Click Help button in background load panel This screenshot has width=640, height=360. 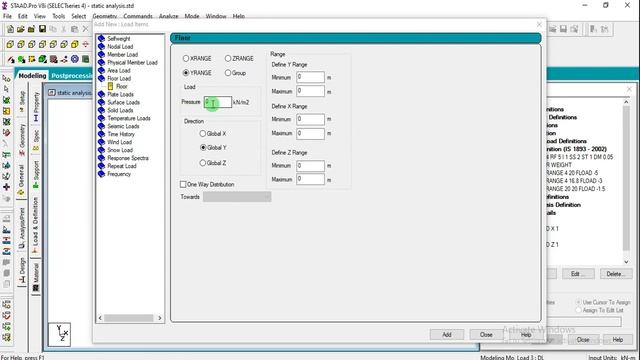pyautogui.click(x=618, y=340)
